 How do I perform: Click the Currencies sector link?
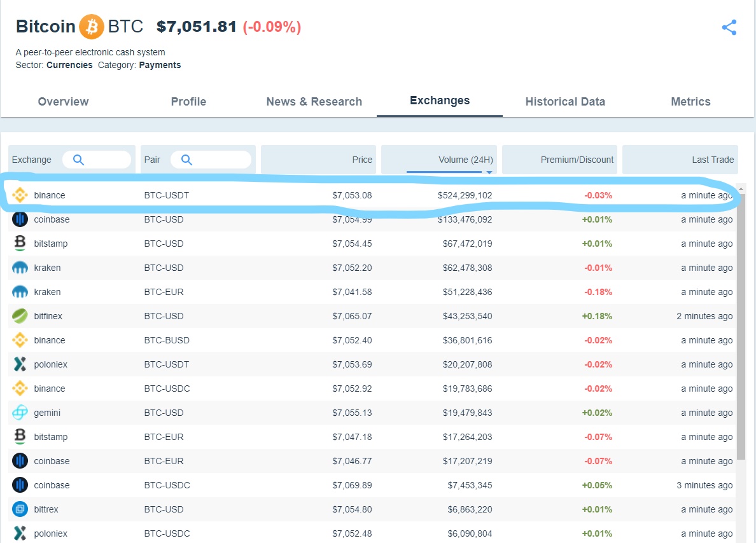[x=69, y=65]
